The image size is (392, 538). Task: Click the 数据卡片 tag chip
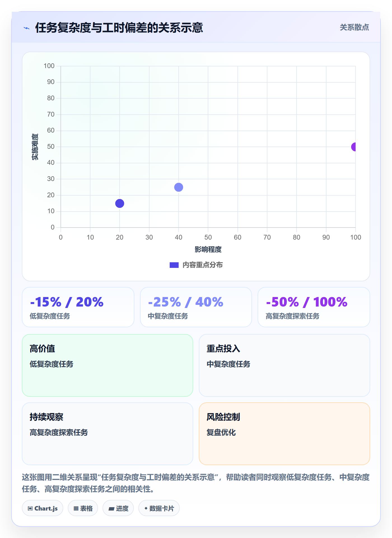pyautogui.click(x=159, y=508)
